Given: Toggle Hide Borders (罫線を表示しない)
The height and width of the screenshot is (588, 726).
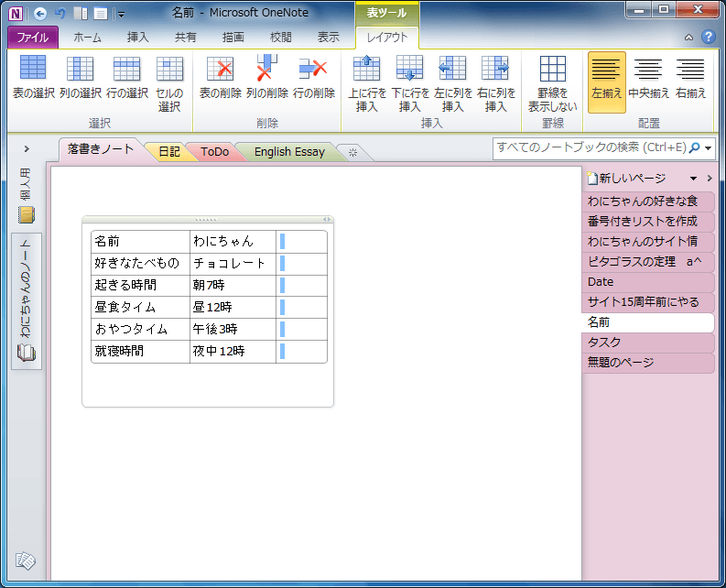Looking at the screenshot, I should tap(553, 83).
